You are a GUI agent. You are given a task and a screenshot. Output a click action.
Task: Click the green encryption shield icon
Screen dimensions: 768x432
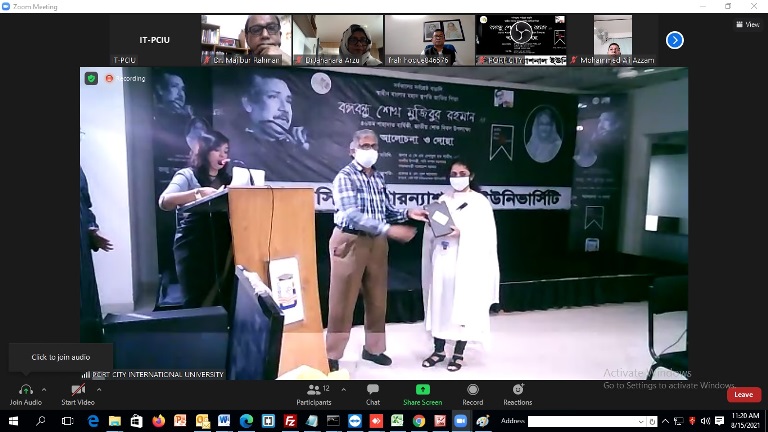point(91,78)
